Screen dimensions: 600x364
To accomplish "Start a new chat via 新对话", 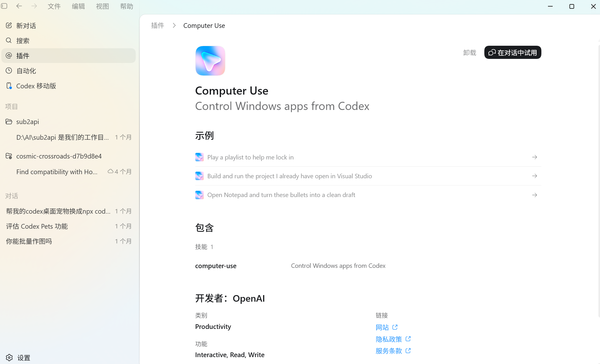I will tap(68, 26).
